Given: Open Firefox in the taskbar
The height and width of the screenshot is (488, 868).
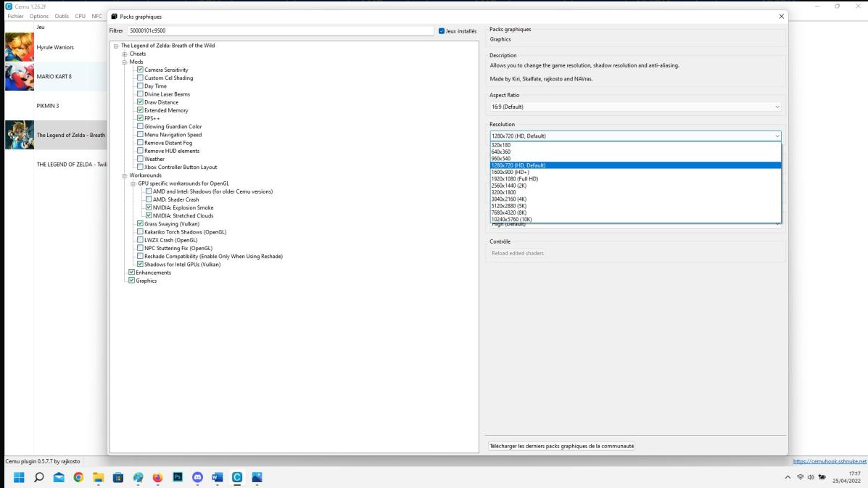Looking at the screenshot, I should pos(157,477).
